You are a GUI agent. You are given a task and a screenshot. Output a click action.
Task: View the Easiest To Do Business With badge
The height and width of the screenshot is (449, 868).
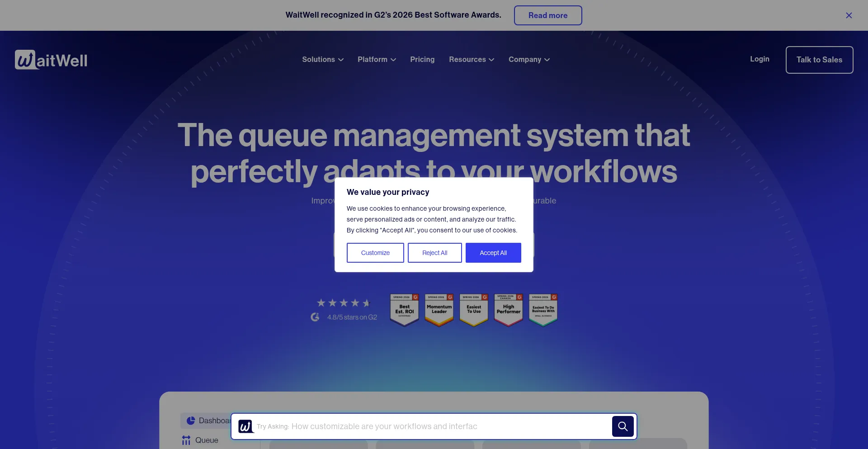[543, 310]
